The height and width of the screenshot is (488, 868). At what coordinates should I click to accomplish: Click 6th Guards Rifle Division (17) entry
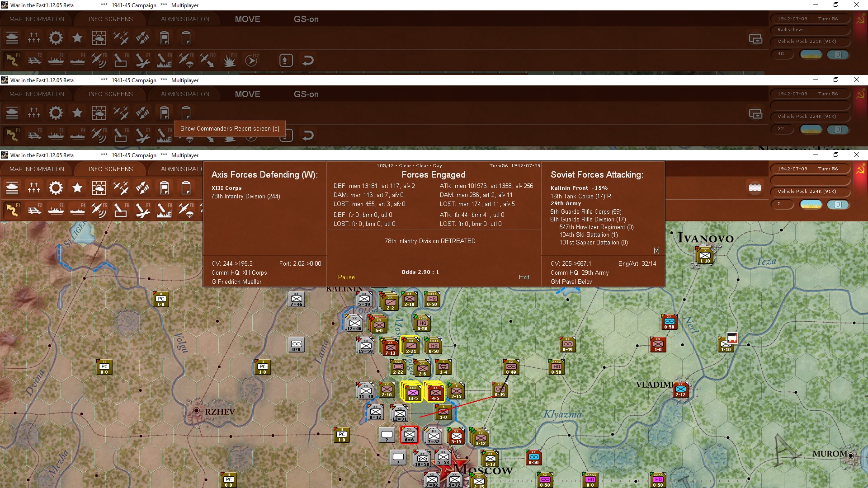588,219
